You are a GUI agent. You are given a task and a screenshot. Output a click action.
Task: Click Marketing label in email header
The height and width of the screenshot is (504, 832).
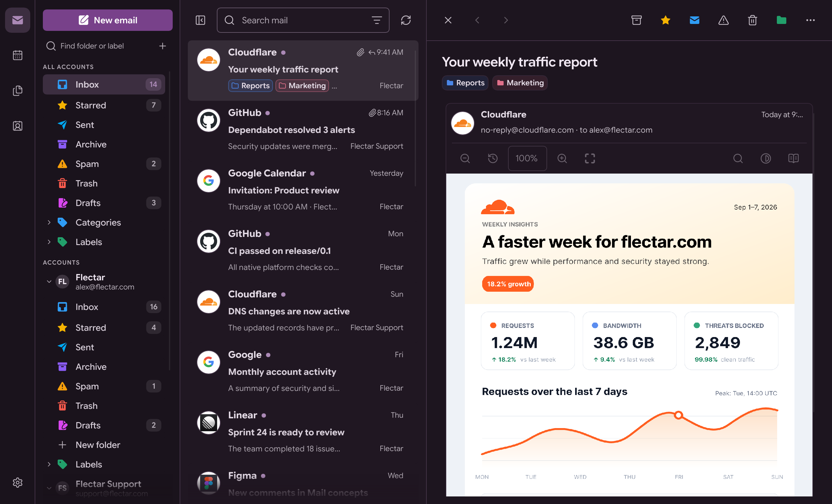(520, 83)
